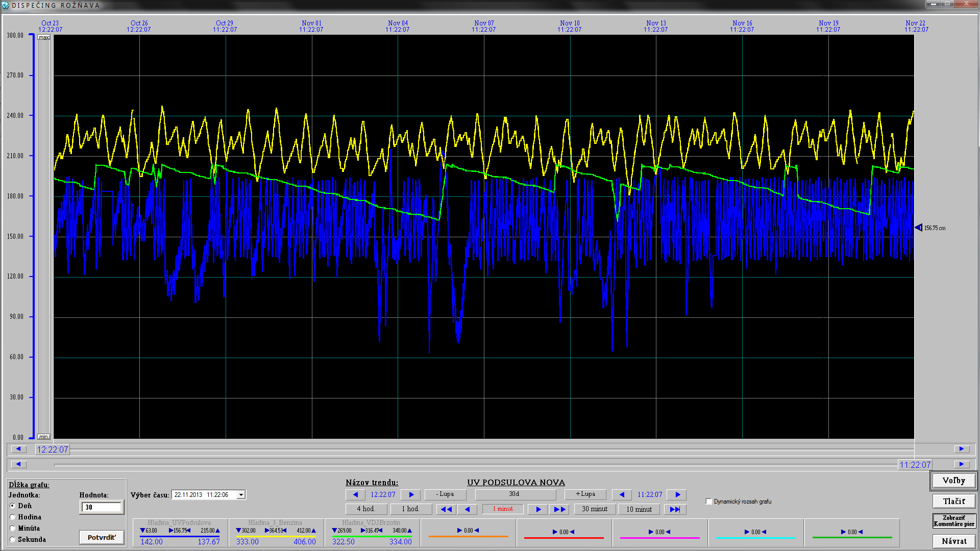Click the red 1 minut step label
The width and height of the screenshot is (980, 551).
click(x=503, y=509)
